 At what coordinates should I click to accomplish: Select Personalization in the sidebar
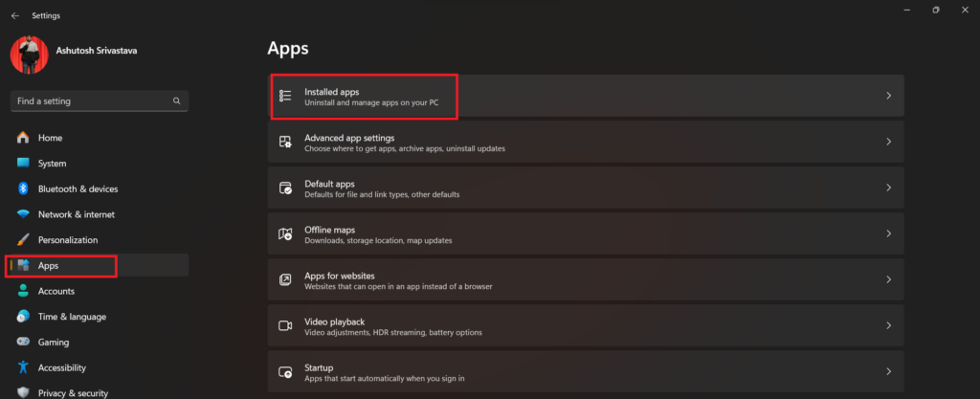(x=67, y=240)
